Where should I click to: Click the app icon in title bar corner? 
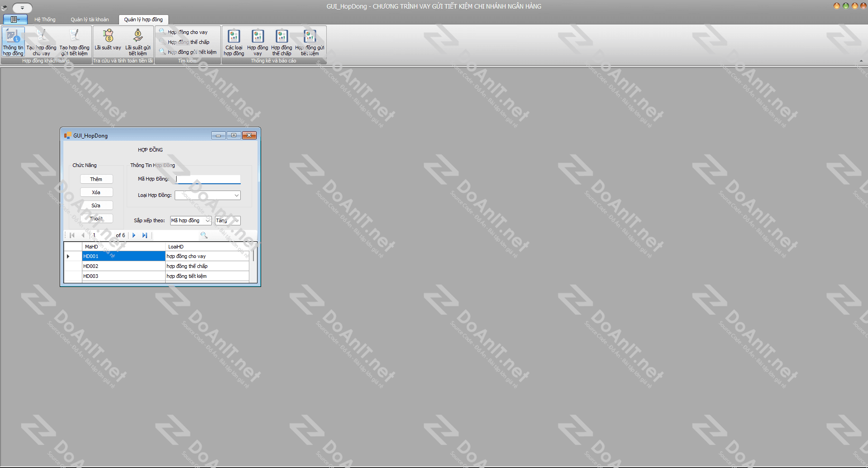point(5,8)
